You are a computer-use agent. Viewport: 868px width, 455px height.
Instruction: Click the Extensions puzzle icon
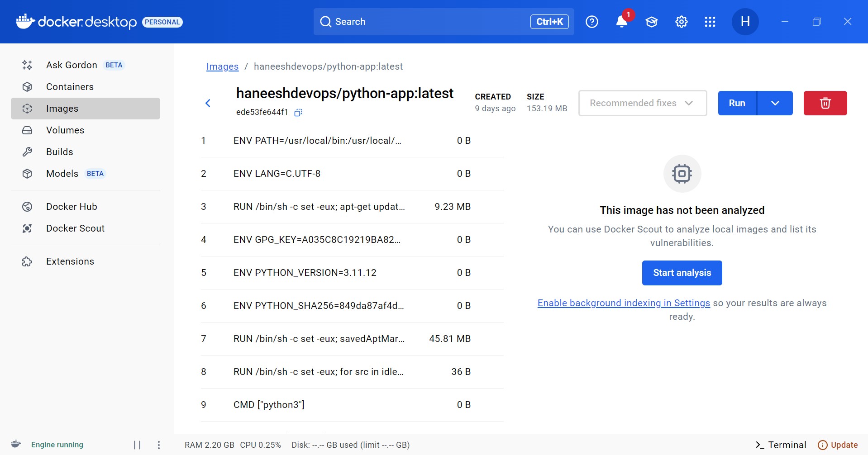[27, 261]
